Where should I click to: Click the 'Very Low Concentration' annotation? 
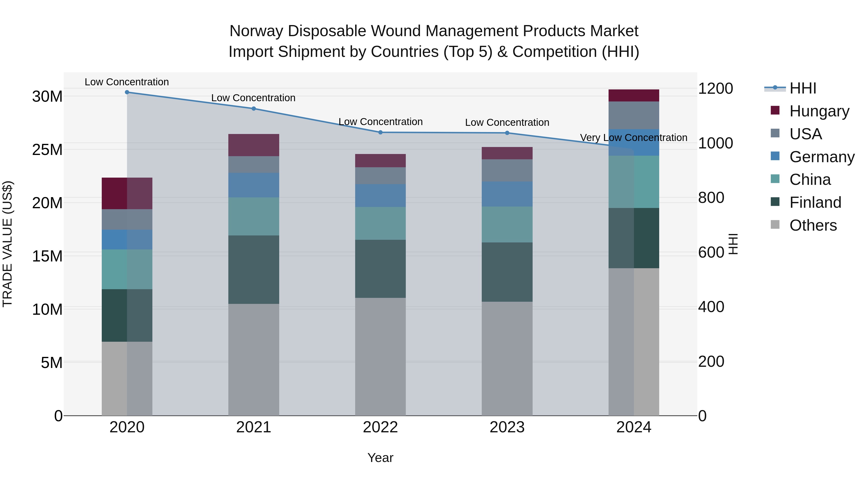633,138
